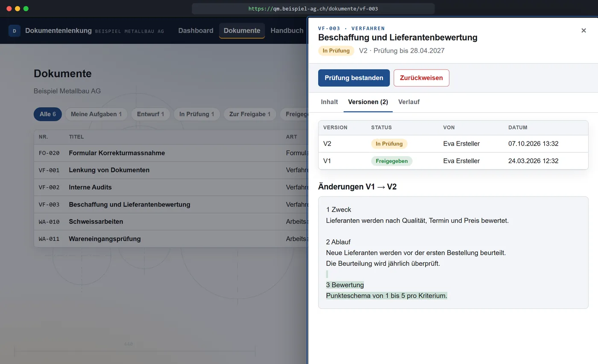Filter by Entwurf 1 chip

(150, 114)
